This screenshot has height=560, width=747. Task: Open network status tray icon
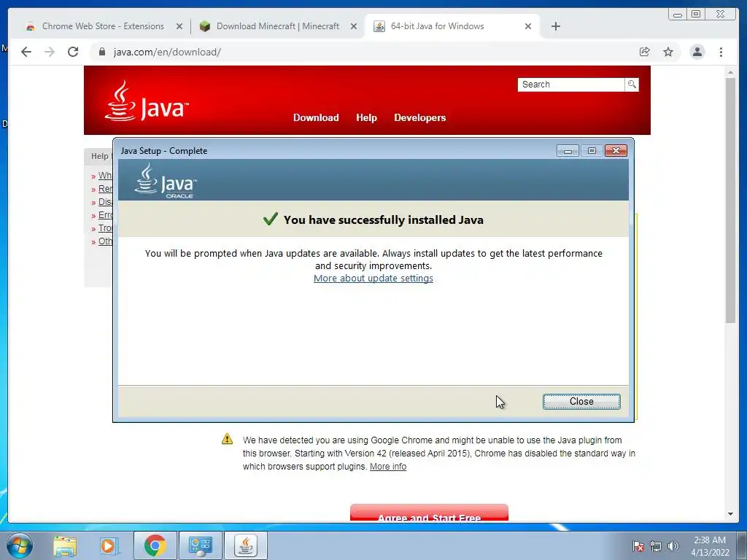pyautogui.click(x=656, y=546)
